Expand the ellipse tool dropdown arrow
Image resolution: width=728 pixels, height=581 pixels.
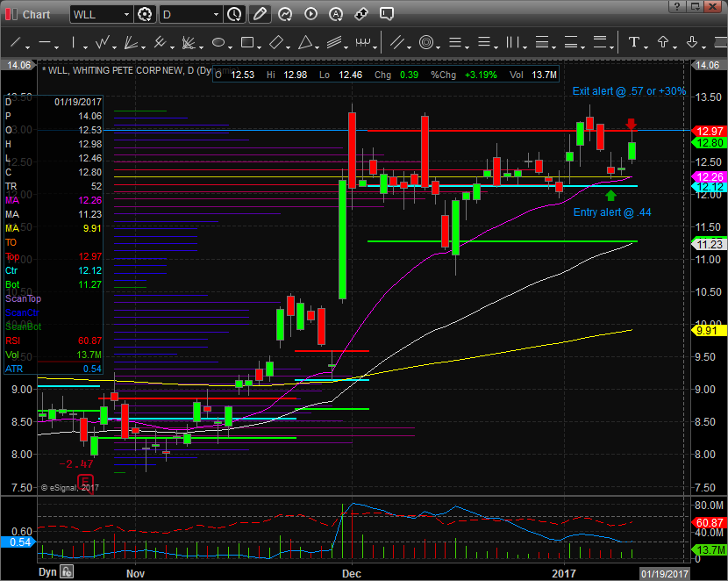tap(230, 47)
